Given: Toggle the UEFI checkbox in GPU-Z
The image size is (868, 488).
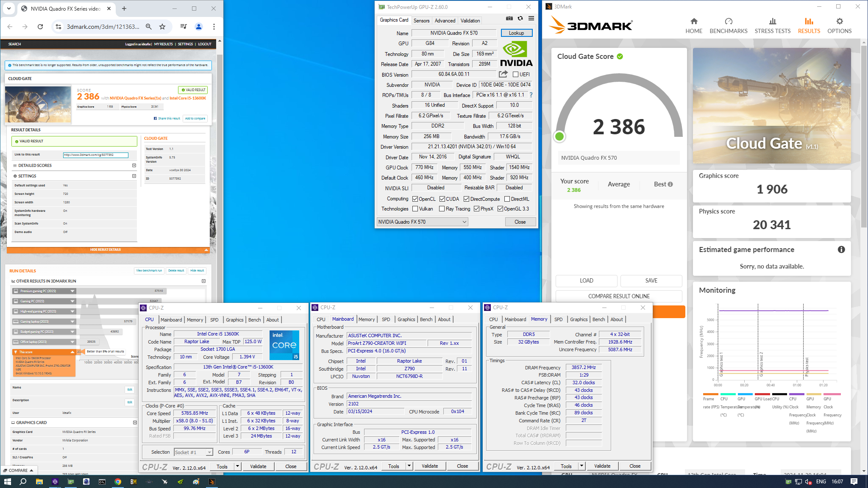Looking at the screenshot, I should 515,75.
